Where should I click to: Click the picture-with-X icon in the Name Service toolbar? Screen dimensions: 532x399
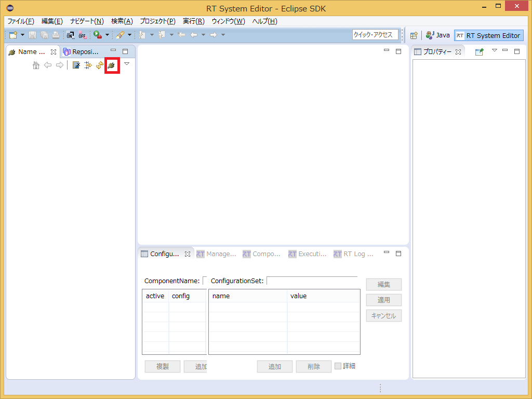76,65
